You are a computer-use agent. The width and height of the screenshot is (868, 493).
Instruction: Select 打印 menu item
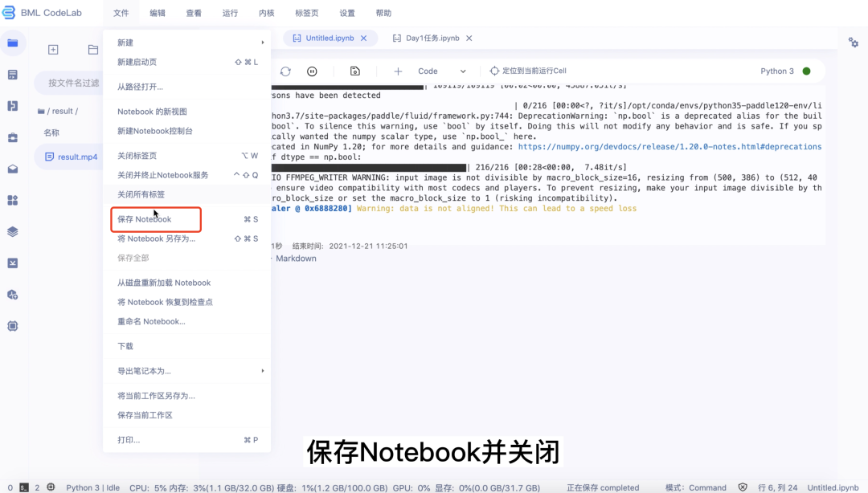[x=186, y=440]
